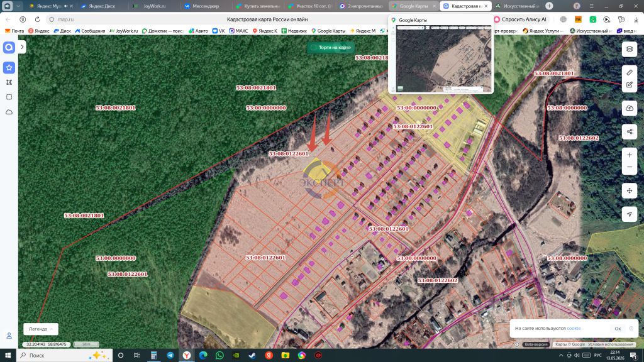This screenshot has width=644, height=362.
Task: Click Ок on the cookie notice
Action: [x=618, y=328]
